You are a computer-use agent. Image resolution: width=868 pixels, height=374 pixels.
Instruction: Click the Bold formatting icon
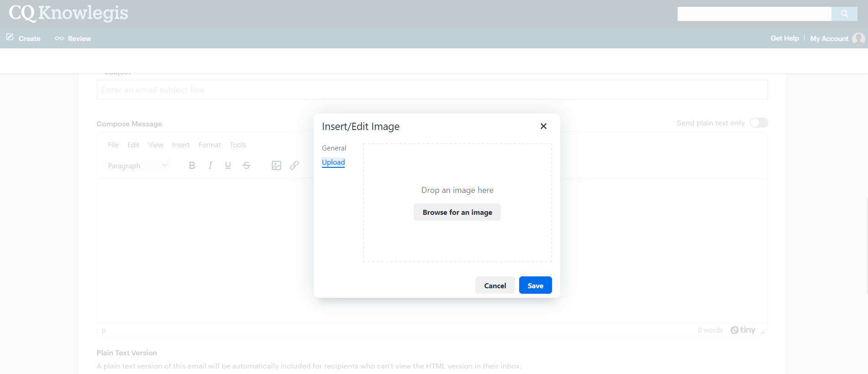point(192,166)
